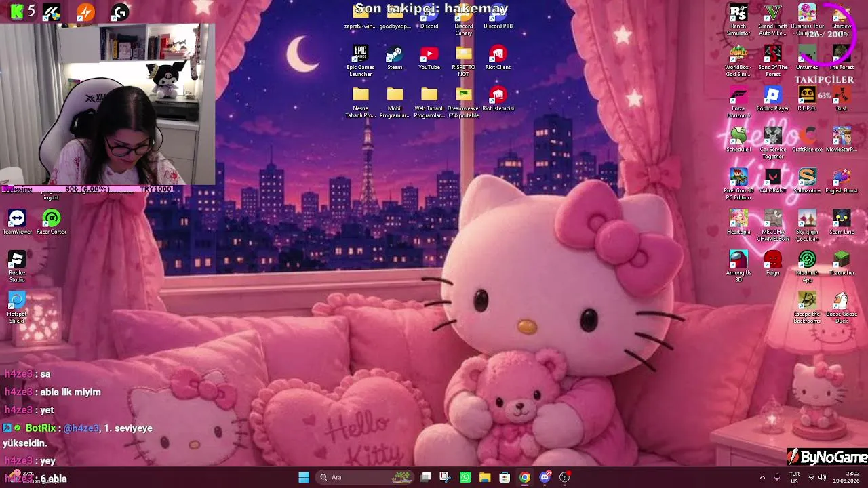Open File Explorer from the taskbar

tap(485, 477)
